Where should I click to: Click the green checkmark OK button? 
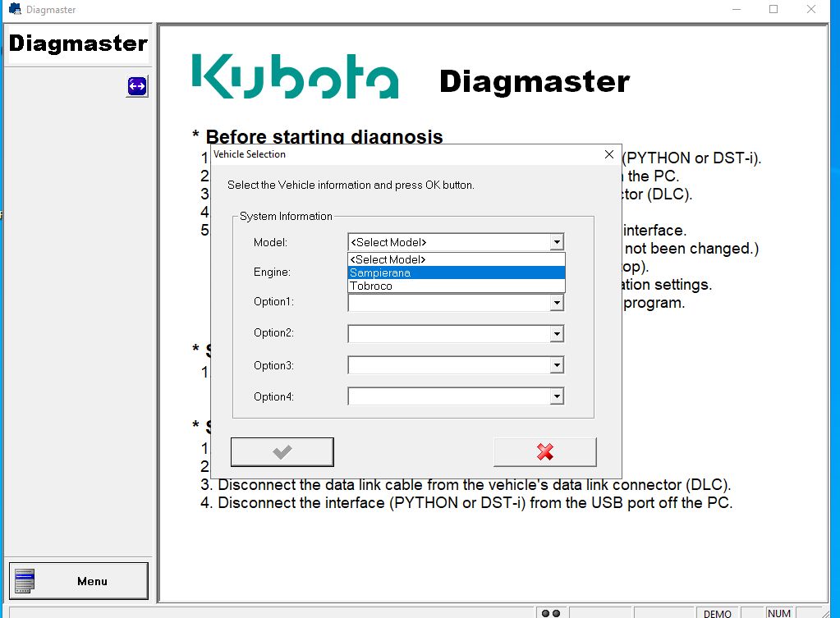[x=282, y=452]
